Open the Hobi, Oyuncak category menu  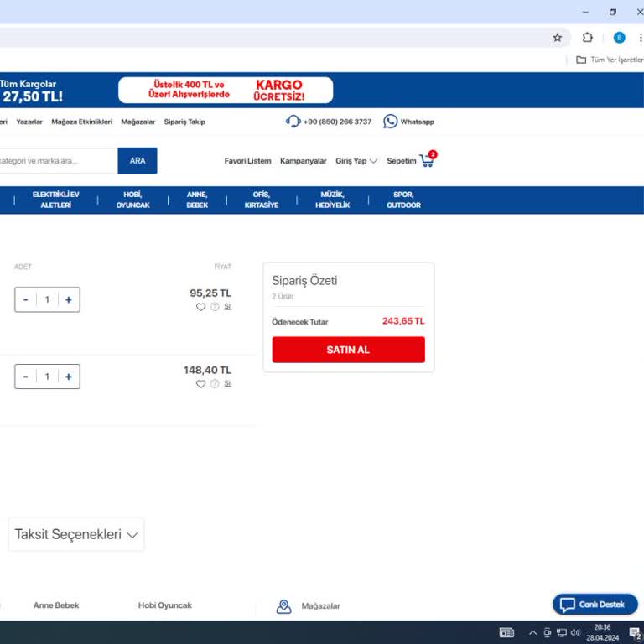132,200
